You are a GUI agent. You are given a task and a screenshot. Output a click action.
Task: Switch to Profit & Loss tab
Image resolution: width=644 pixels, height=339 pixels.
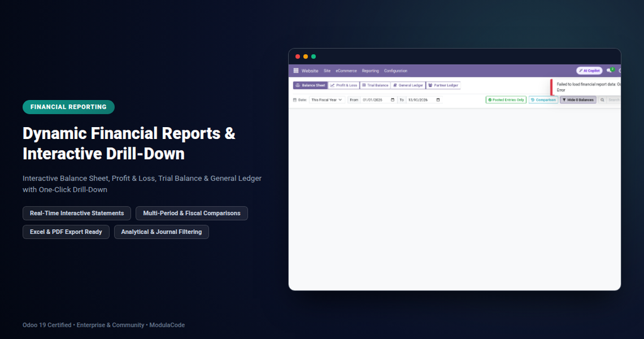pos(344,85)
